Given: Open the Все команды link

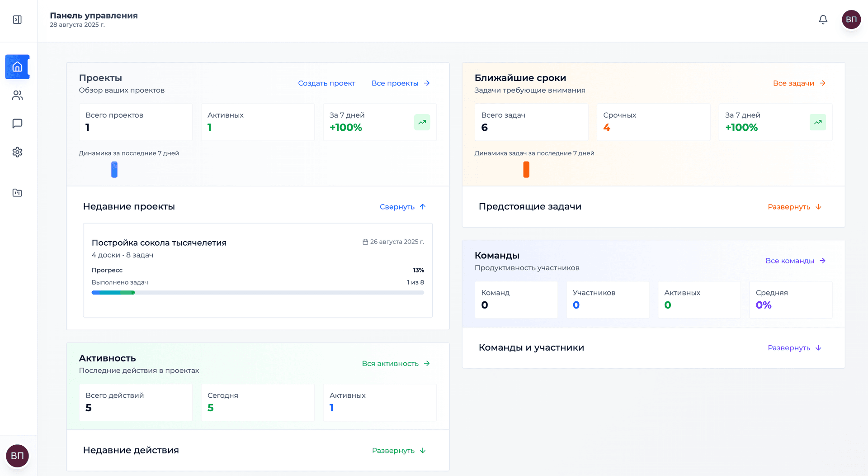Looking at the screenshot, I should coord(796,261).
